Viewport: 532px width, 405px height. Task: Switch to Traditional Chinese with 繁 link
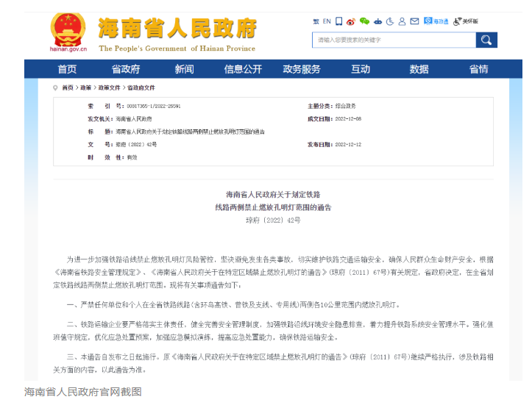coord(316,21)
